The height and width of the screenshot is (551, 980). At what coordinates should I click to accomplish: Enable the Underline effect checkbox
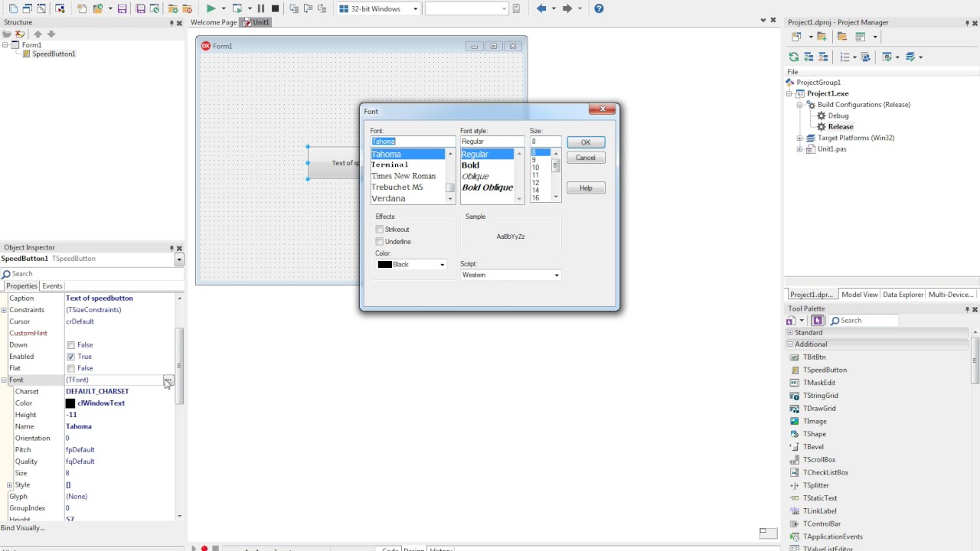(380, 242)
